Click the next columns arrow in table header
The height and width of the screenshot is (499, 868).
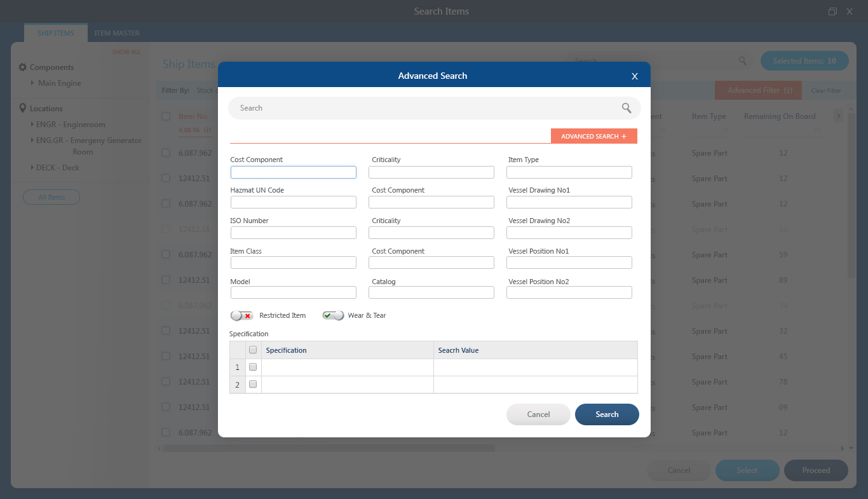[x=838, y=116]
